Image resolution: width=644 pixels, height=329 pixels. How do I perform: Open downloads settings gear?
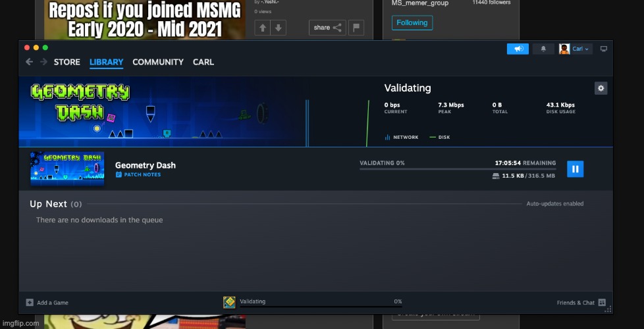601,88
